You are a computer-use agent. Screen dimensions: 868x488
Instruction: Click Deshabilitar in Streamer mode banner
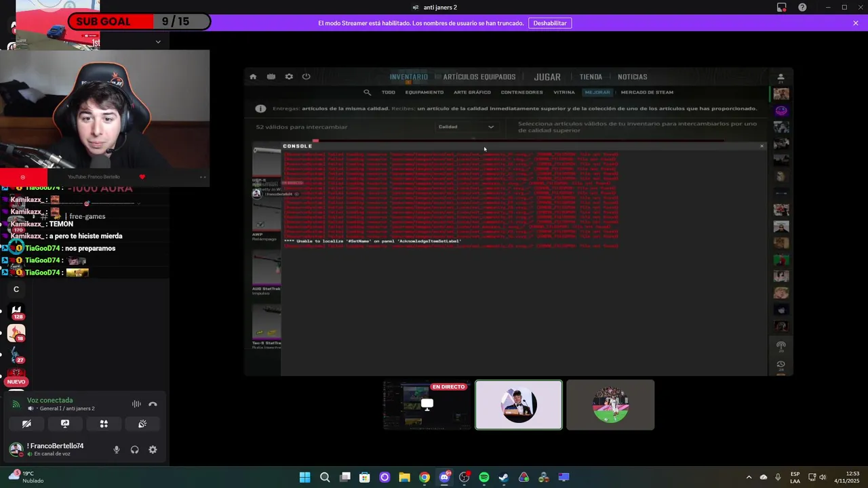pos(550,23)
